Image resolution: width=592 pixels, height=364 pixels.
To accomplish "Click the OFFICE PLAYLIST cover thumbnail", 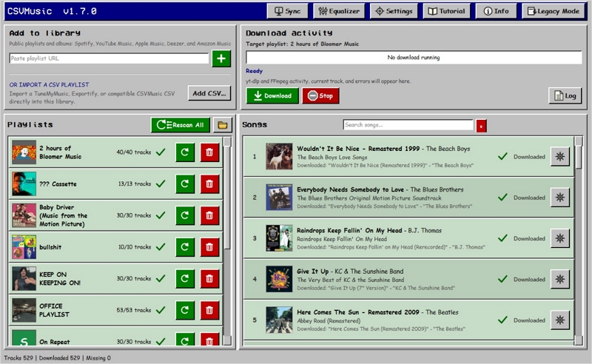I will pyautogui.click(x=24, y=310).
